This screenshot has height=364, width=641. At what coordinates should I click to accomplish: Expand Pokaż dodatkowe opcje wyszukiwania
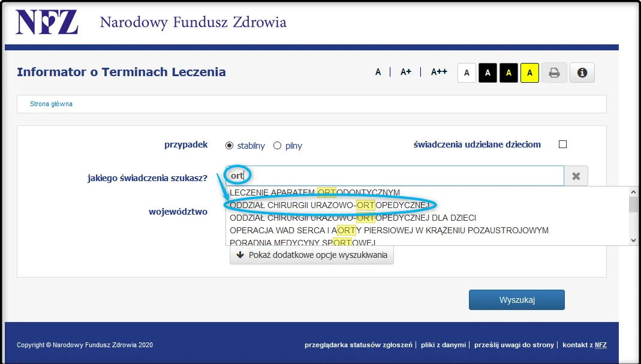(311, 255)
